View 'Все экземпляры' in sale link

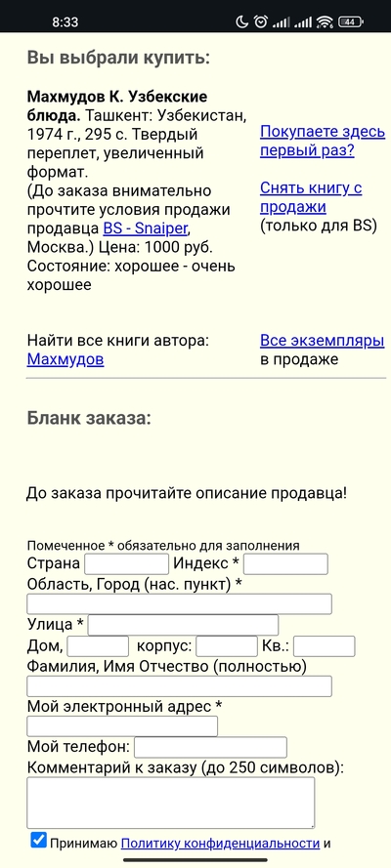tap(323, 341)
